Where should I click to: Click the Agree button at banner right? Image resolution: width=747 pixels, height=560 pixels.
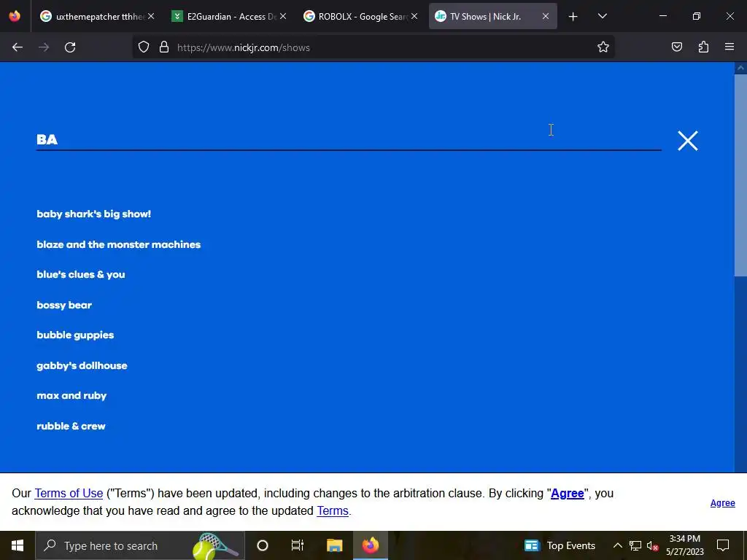(x=723, y=503)
